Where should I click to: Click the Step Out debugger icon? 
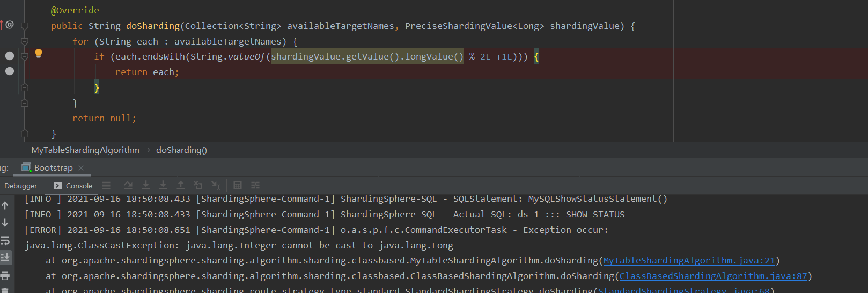[181, 185]
